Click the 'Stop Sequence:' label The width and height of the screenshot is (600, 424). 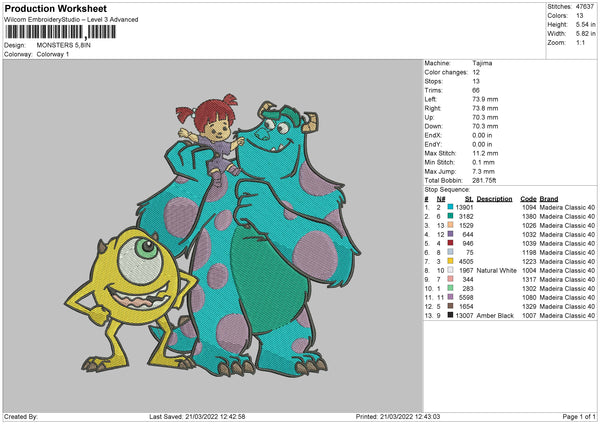pos(447,189)
